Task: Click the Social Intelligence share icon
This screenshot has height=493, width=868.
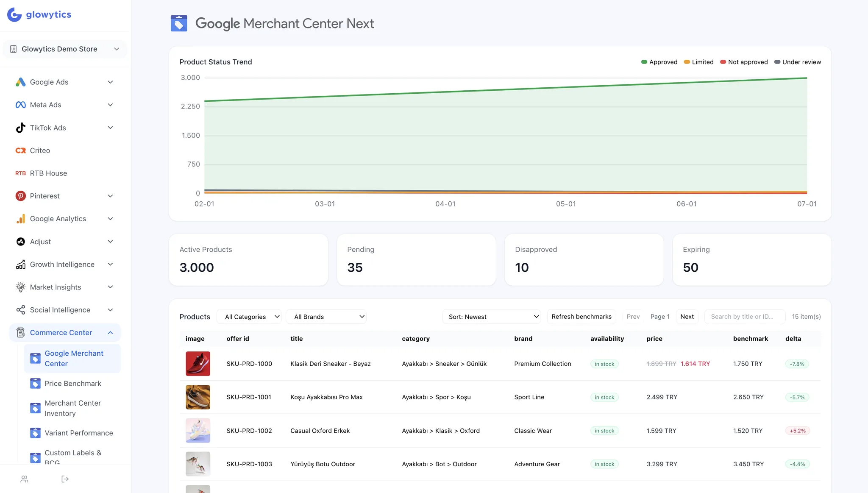Action: click(20, 310)
